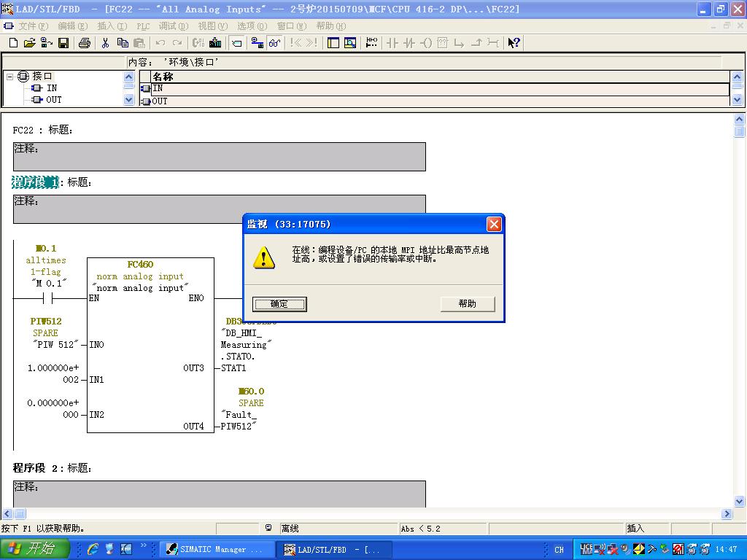
Task: Click horizontal scrollbar left arrow
Action: tap(7, 514)
